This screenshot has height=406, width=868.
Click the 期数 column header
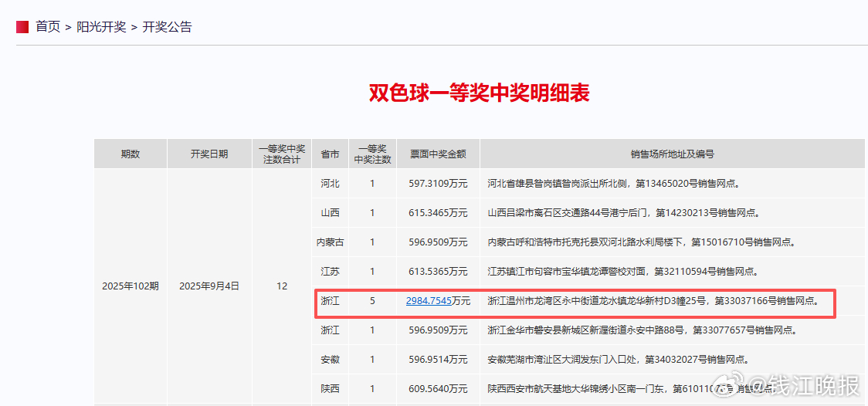click(131, 154)
